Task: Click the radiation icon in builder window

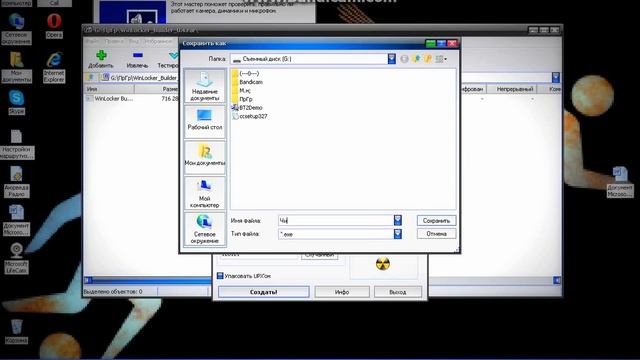Action: click(382, 264)
